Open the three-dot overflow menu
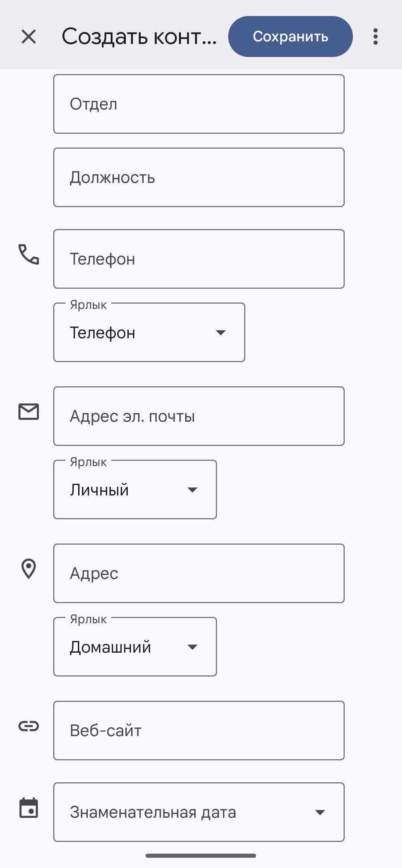 click(x=376, y=37)
